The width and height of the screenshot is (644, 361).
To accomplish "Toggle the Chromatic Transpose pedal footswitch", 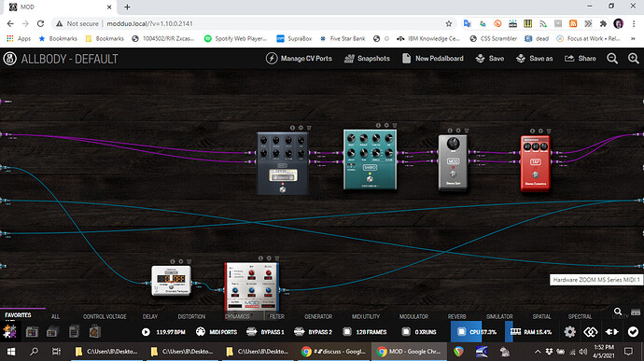I will point(172,287).
